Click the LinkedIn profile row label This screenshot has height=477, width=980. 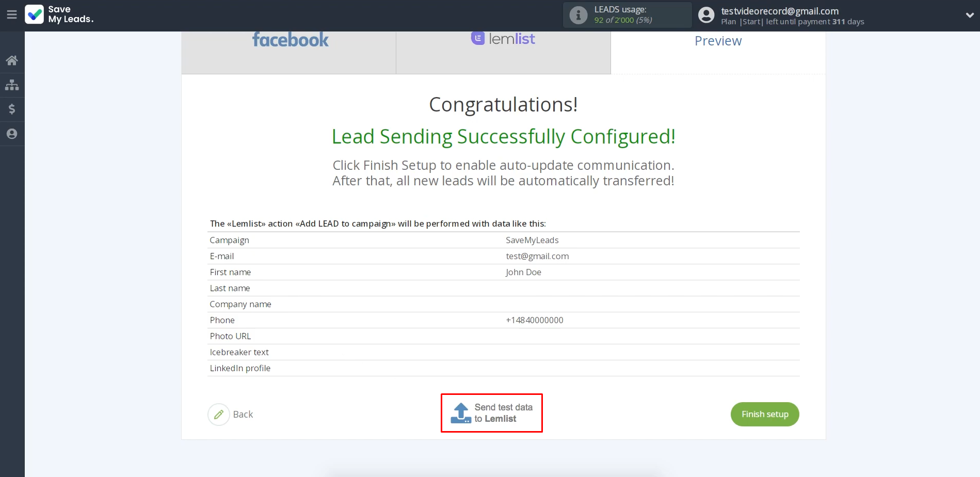(x=240, y=368)
